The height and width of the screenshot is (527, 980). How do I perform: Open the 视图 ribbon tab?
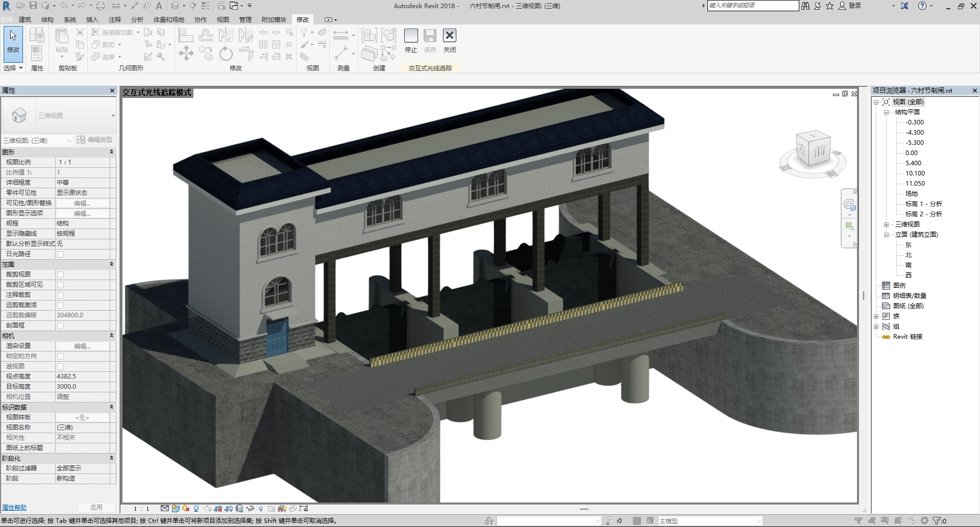pyautogui.click(x=222, y=19)
